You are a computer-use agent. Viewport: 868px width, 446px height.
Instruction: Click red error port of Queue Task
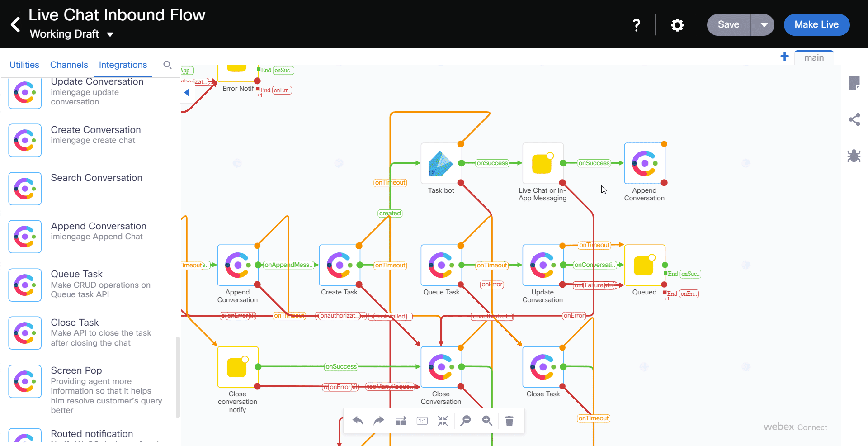click(461, 285)
